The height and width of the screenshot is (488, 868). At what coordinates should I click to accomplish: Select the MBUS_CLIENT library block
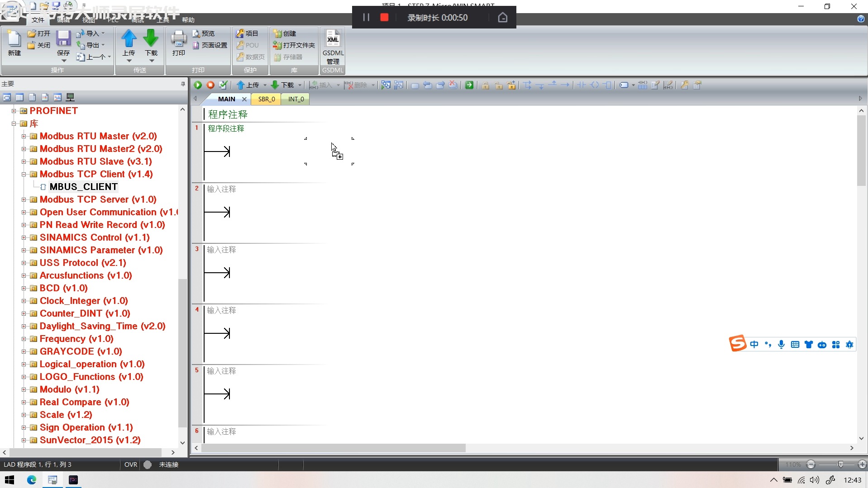point(84,186)
